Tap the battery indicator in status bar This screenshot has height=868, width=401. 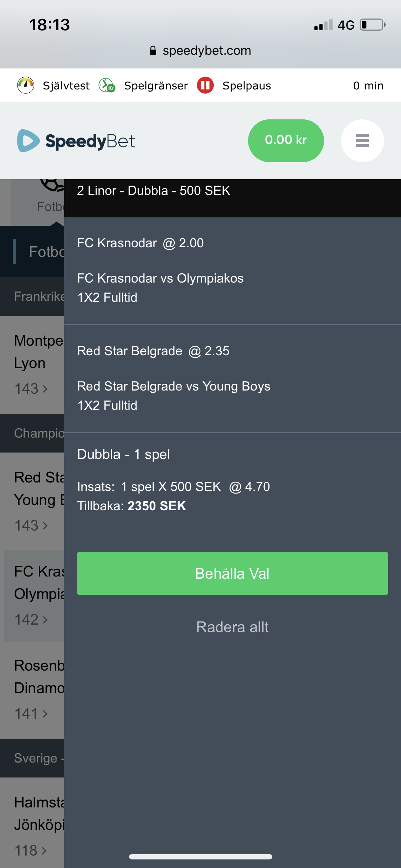(373, 25)
